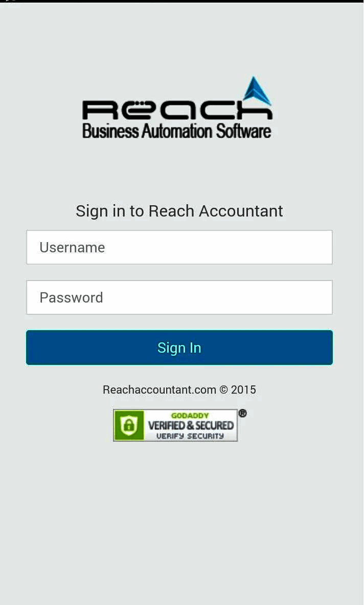Click the Password placeholder label text
The height and width of the screenshot is (605, 364).
pyautogui.click(x=71, y=297)
